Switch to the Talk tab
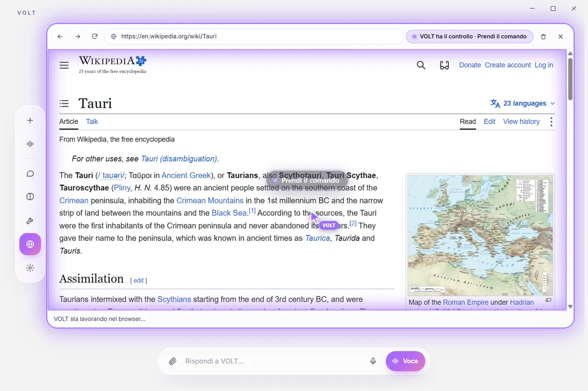588x391 pixels. (x=92, y=122)
